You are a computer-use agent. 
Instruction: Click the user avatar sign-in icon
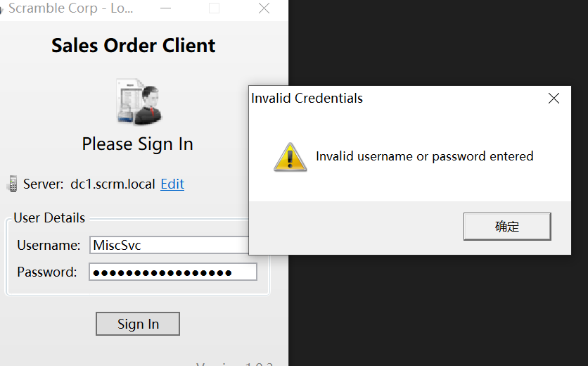[x=138, y=102]
